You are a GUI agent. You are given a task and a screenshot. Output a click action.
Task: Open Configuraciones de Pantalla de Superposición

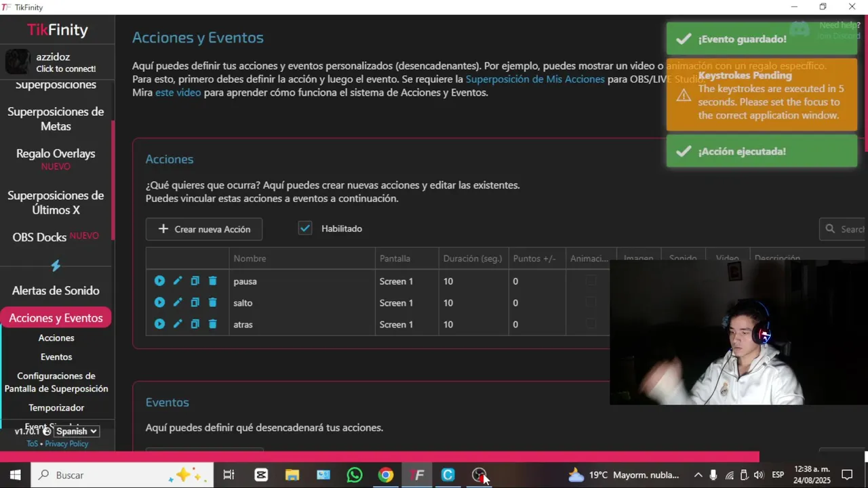point(56,382)
